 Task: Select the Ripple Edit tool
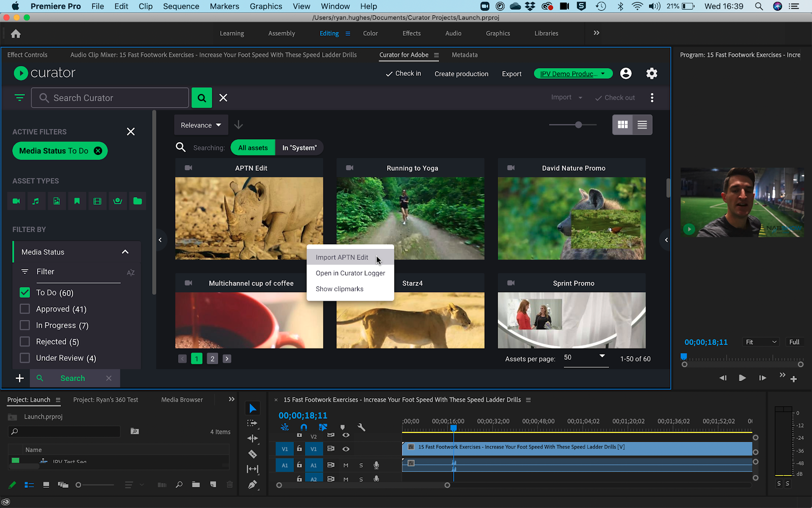point(252,438)
